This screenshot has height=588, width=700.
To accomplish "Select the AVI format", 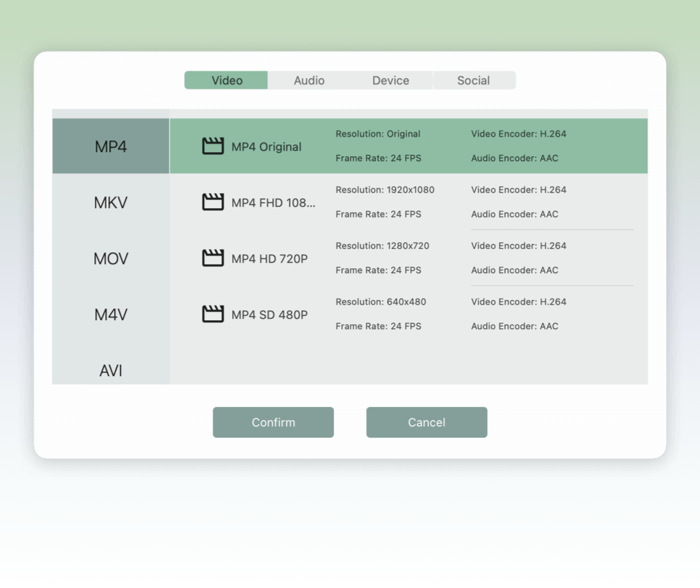I will point(110,369).
